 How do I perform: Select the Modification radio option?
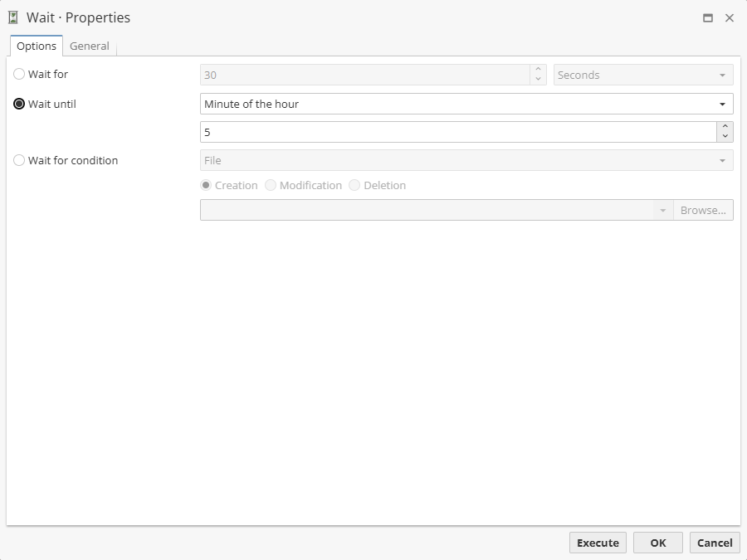coord(271,186)
